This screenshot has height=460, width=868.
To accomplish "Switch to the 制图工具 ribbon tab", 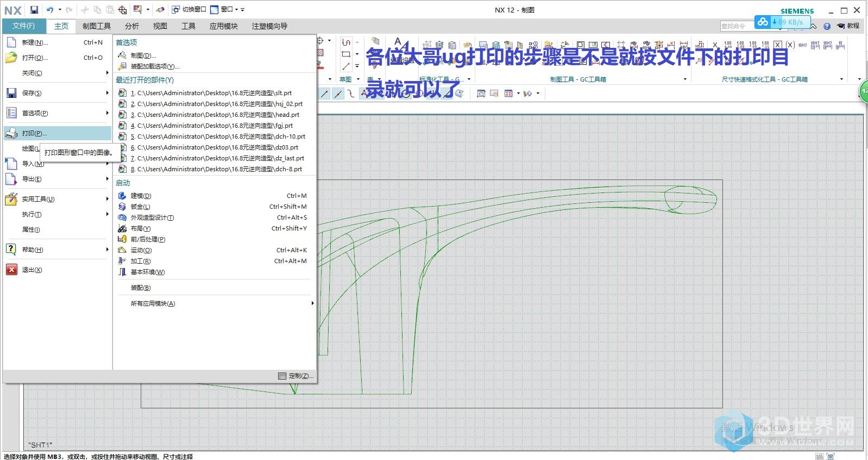I will click(x=97, y=26).
